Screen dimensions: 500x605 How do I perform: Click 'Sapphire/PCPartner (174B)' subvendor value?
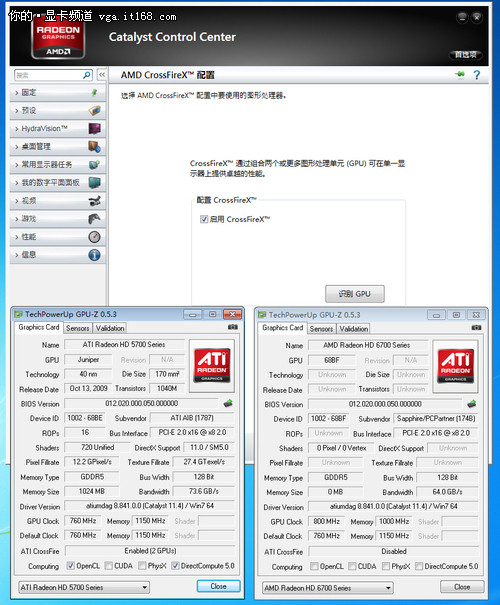tap(436, 419)
